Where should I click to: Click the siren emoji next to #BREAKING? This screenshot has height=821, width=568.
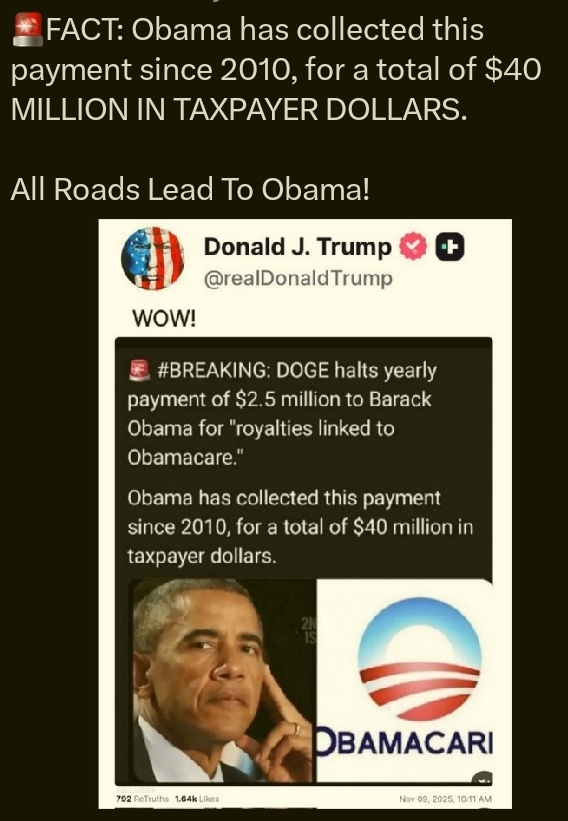[x=139, y=370]
